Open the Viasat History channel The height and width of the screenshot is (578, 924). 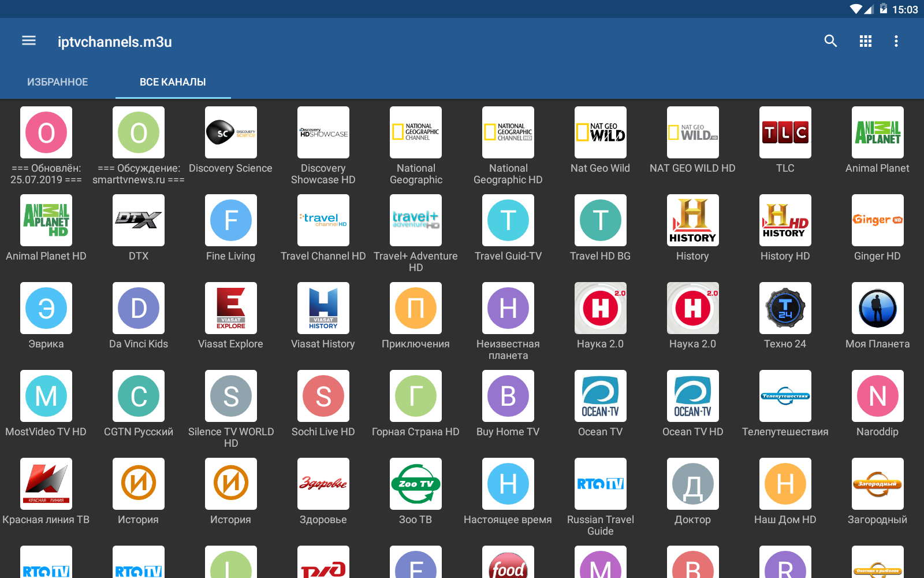pyautogui.click(x=323, y=308)
